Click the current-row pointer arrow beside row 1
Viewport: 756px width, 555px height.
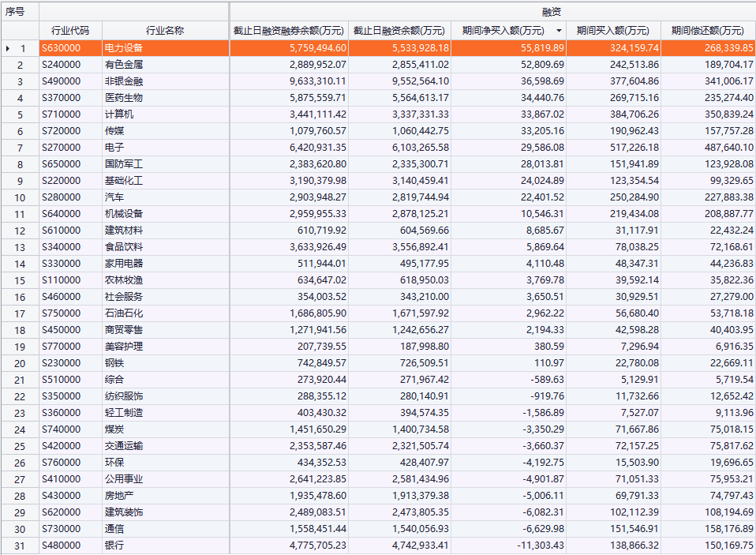pos(8,48)
